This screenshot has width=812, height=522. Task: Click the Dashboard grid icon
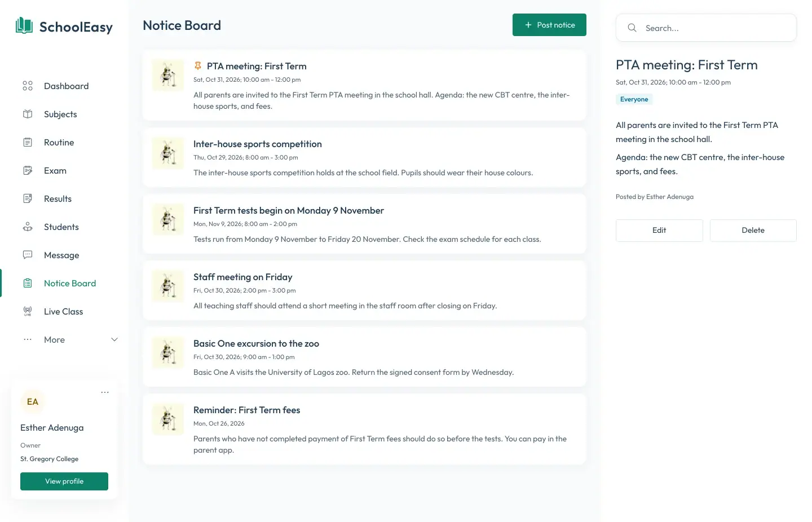coord(28,86)
